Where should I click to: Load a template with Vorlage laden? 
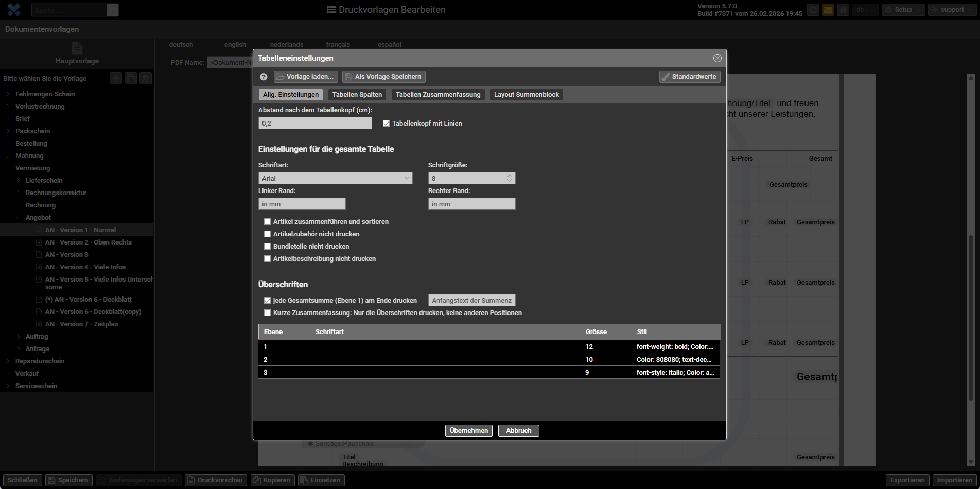pyautogui.click(x=306, y=77)
